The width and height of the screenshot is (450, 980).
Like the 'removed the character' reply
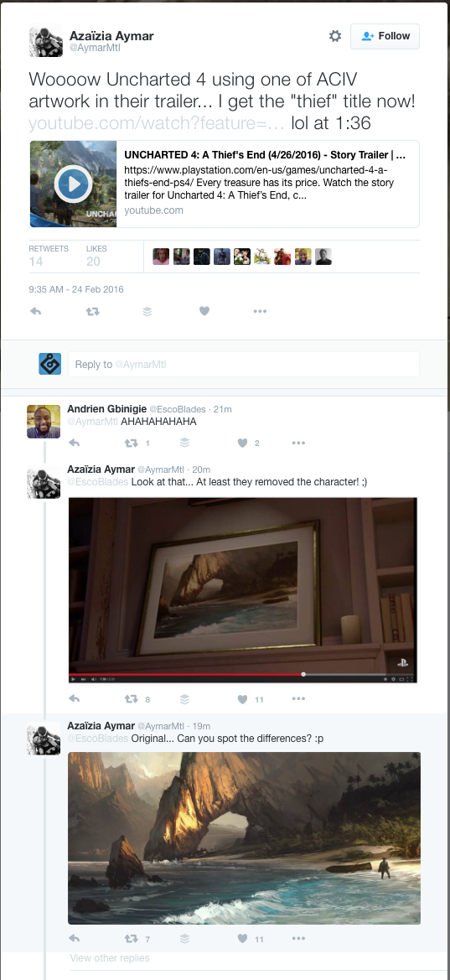coord(242,699)
